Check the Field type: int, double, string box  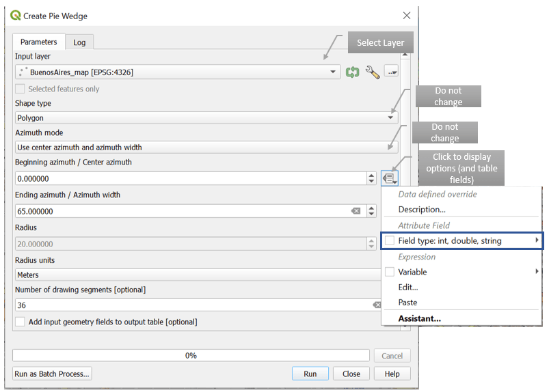point(390,240)
